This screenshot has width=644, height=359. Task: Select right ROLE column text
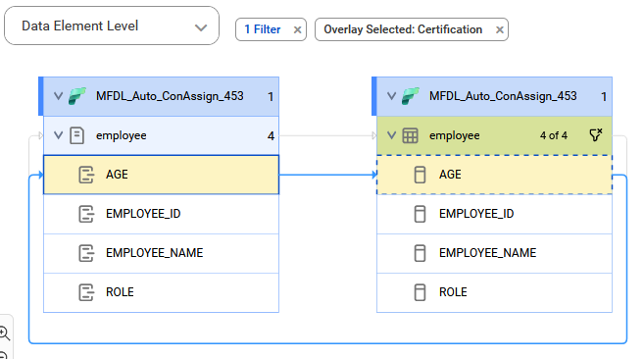(453, 292)
